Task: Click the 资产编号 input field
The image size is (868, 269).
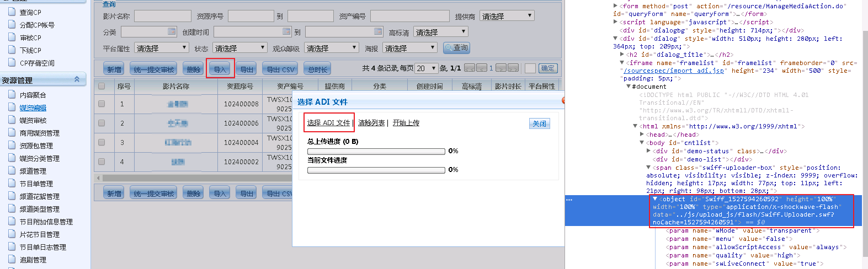Action: coord(410,16)
